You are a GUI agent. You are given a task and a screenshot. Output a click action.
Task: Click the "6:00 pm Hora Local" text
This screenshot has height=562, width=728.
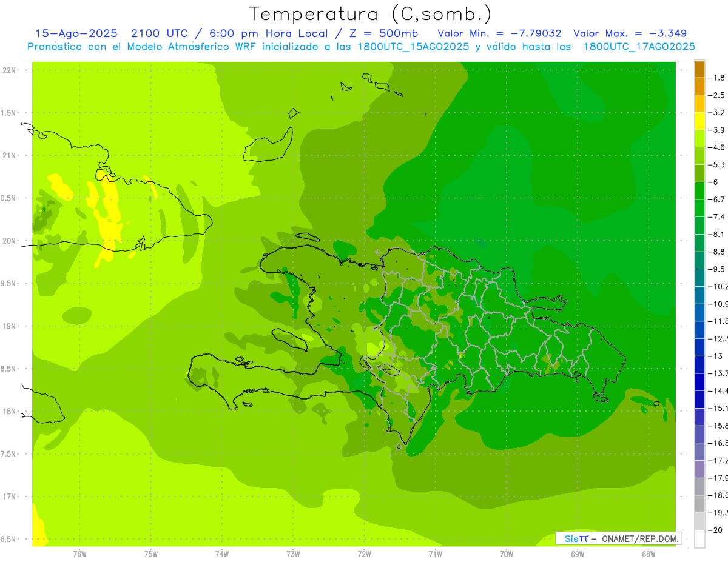click(269, 33)
